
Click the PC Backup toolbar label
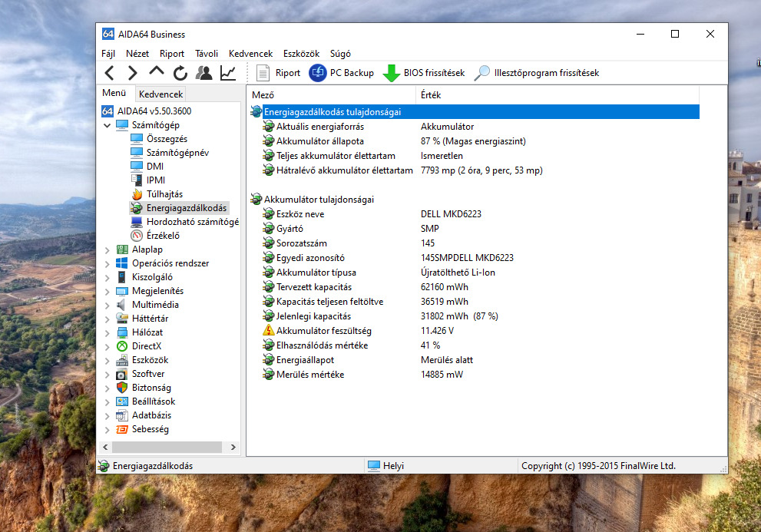(352, 73)
